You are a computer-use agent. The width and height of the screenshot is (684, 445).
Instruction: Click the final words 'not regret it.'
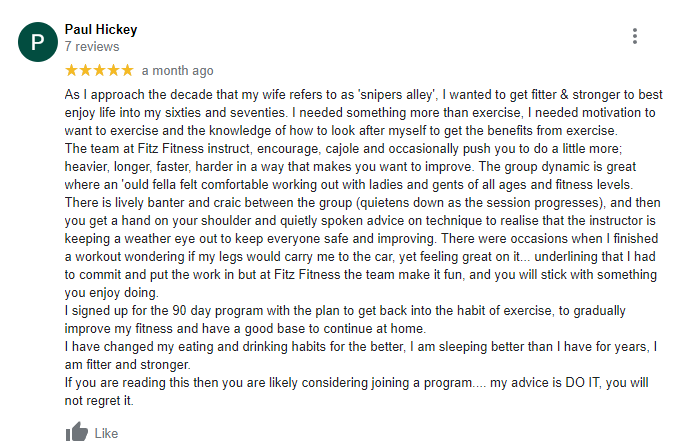tap(99, 400)
